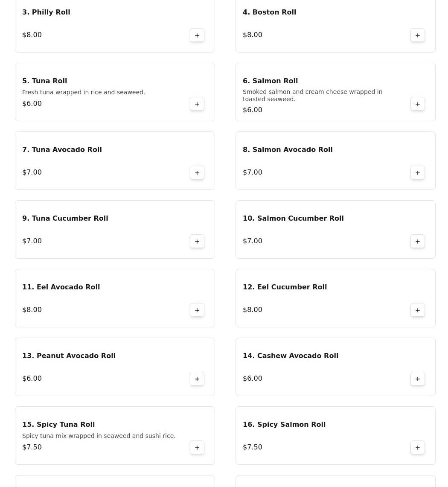The image size is (448, 487).
Task: Open the Eel Avocado Roll heading
Action: coord(61,287)
